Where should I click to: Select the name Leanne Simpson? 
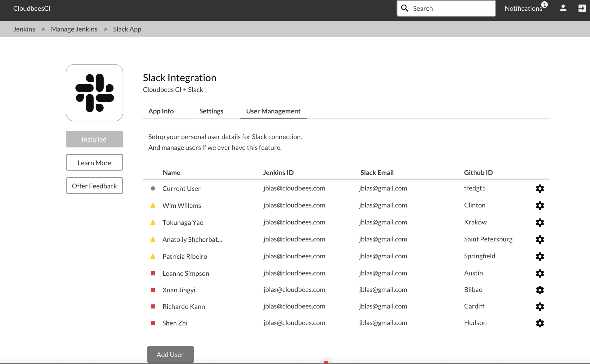pyautogui.click(x=186, y=273)
